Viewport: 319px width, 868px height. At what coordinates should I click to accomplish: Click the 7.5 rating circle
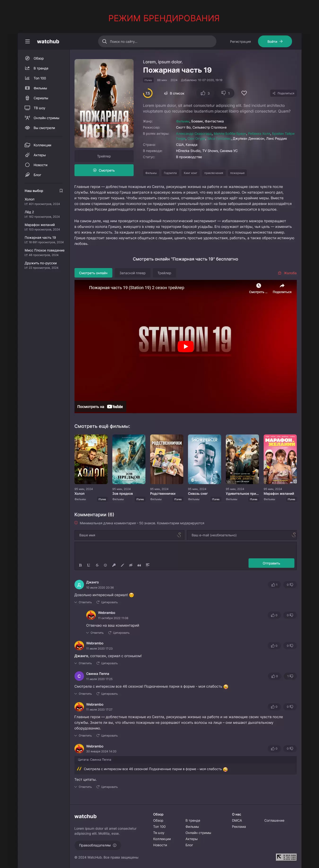click(148, 93)
